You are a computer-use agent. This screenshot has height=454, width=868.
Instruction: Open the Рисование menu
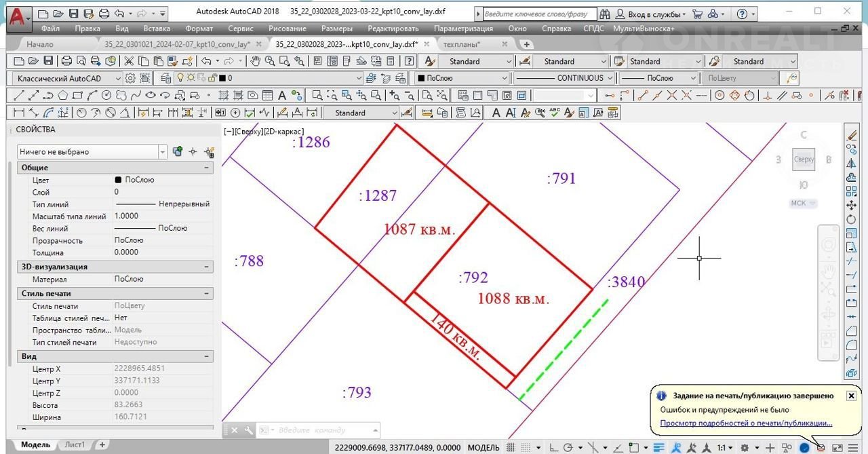[x=285, y=29]
